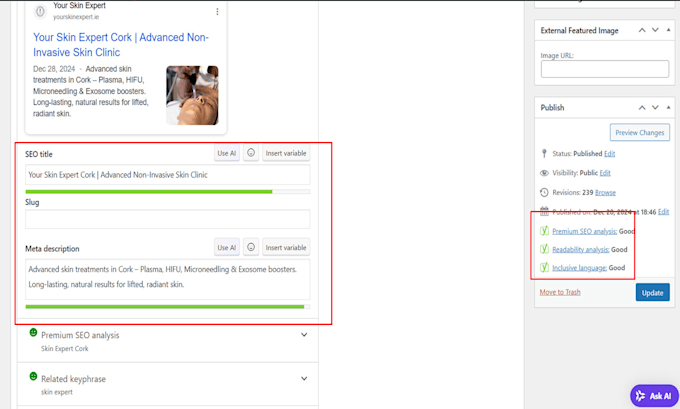Browse the 239 revisions

605,193
